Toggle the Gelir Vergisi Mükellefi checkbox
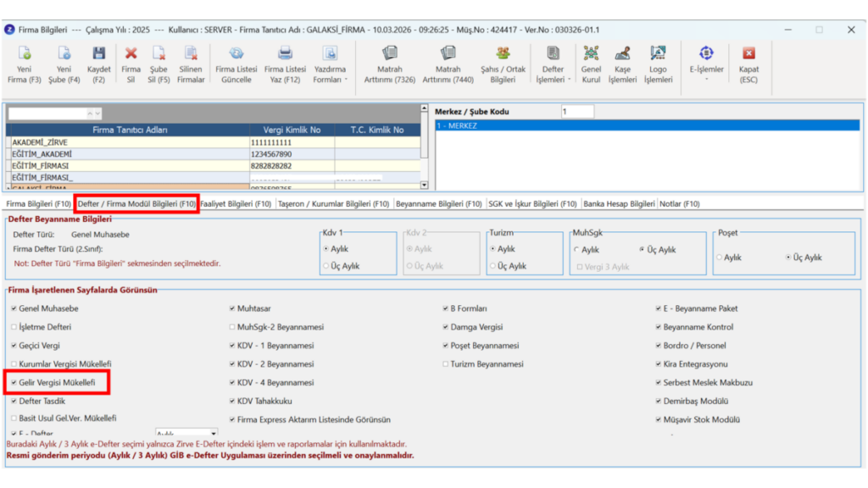 pos(14,382)
